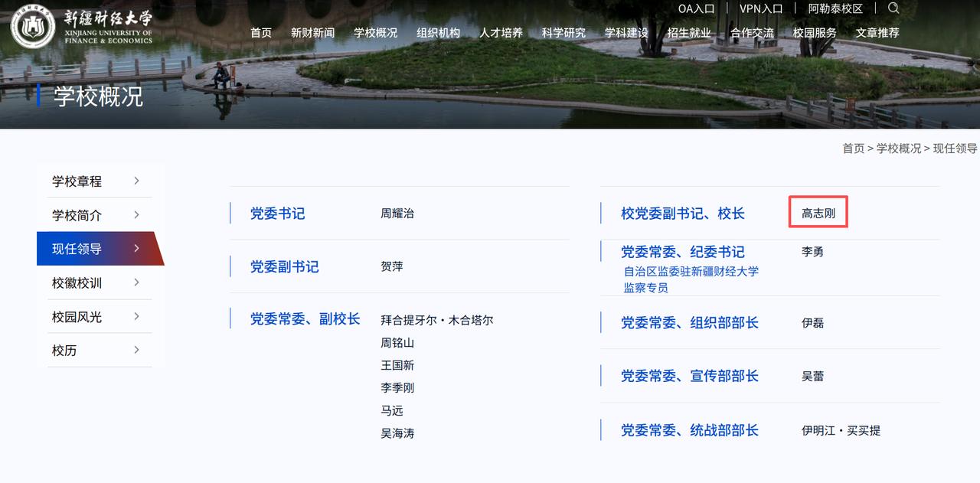
Task: Open 组织机构 menu item
Action: tap(438, 33)
